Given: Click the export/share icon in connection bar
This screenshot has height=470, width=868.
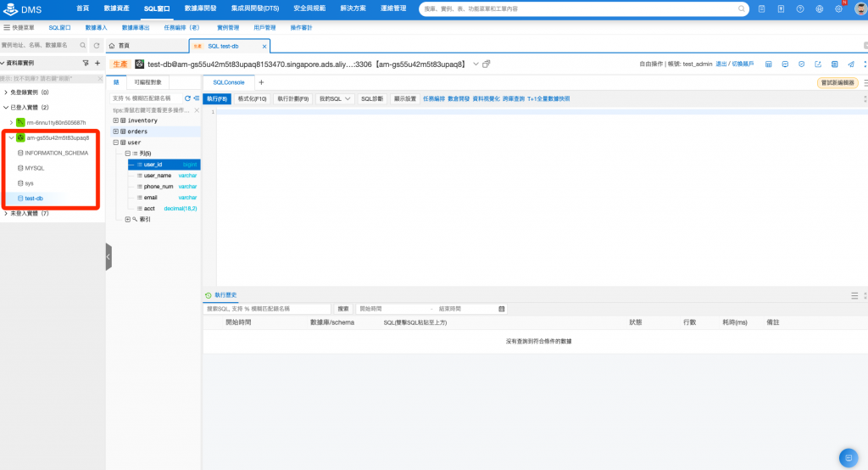Looking at the screenshot, I should click(x=818, y=64).
